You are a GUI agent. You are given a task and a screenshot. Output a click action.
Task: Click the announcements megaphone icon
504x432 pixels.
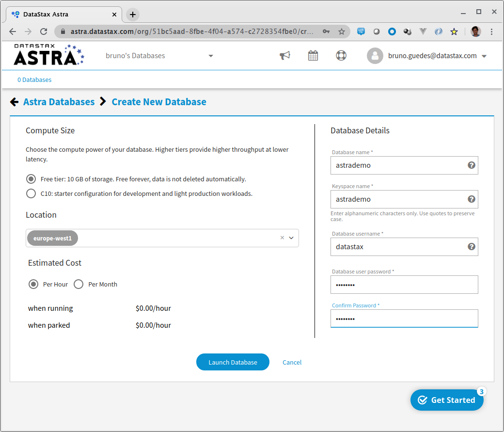[285, 56]
